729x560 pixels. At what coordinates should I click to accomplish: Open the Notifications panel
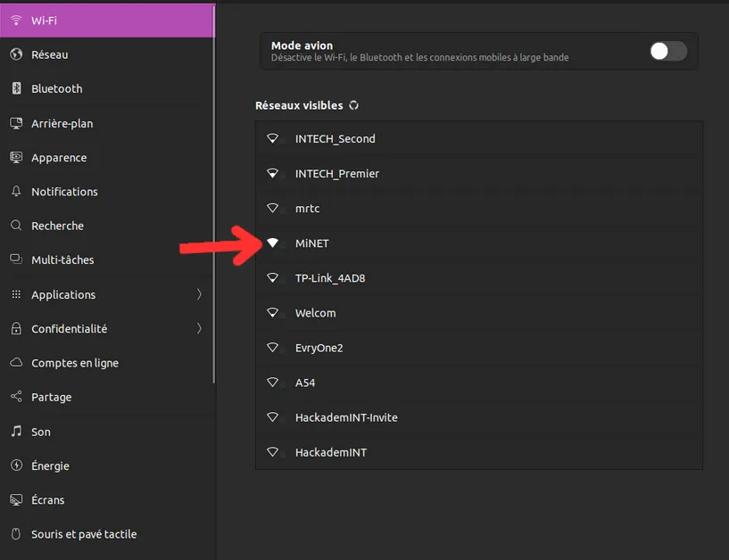click(107, 192)
